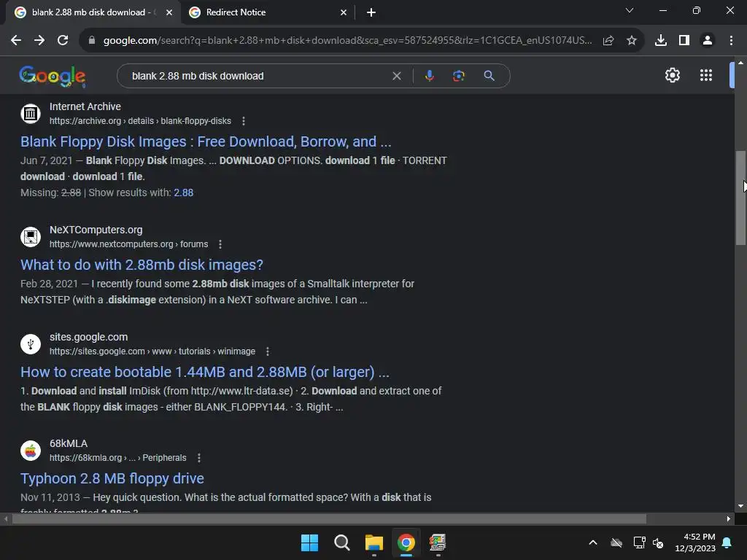Screen dimensions: 747x560
Task: Open the OneDrive cloud tray icon
Action: (616, 542)
